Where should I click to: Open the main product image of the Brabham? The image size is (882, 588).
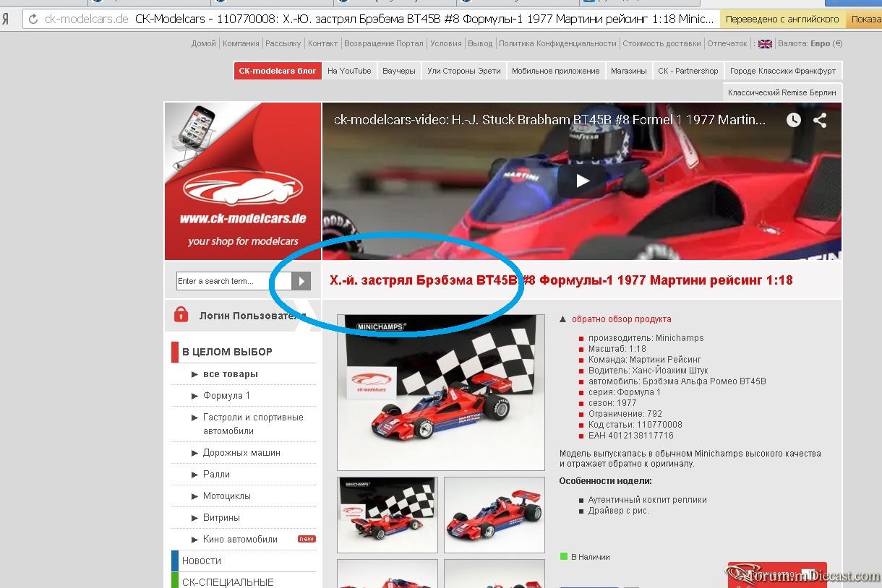[x=441, y=392]
